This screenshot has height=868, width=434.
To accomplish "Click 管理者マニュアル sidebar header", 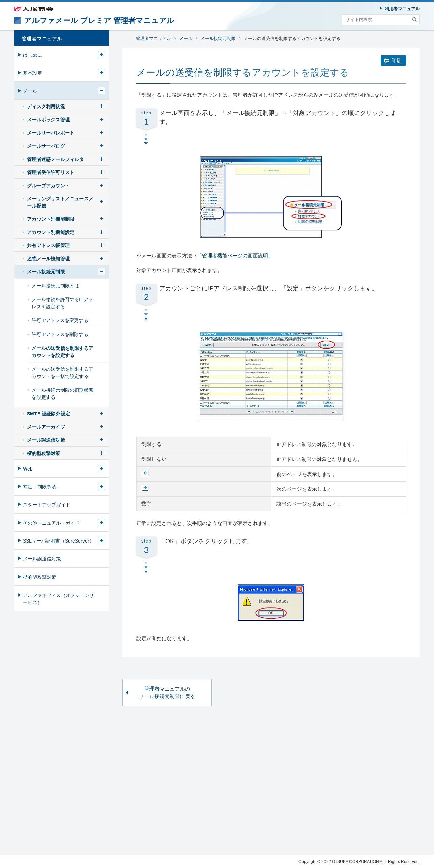I will (62, 38).
